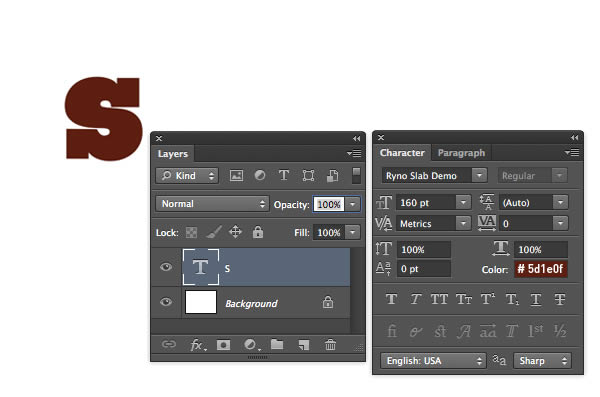Select the Layers tab
Screen dimensions: 600x397
coord(173,154)
